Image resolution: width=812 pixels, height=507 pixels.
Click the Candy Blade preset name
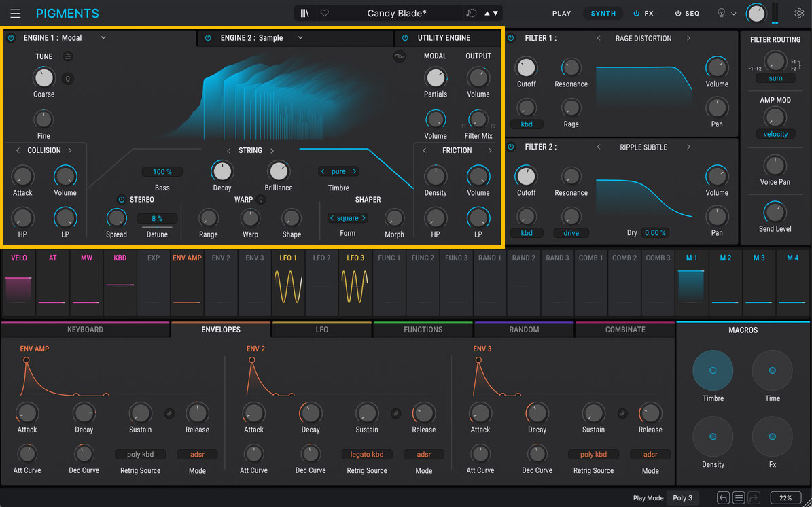[x=397, y=13]
